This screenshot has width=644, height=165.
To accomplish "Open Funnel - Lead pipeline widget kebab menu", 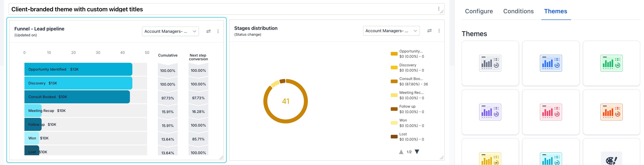I will tap(218, 31).
